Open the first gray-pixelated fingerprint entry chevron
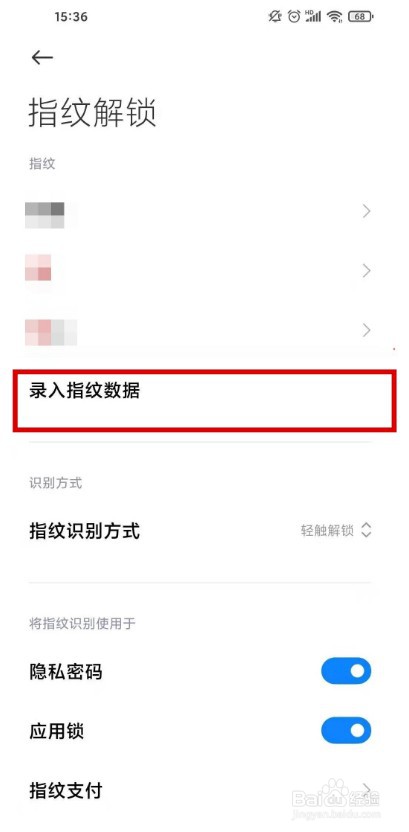This screenshot has width=409, height=832. 366,212
